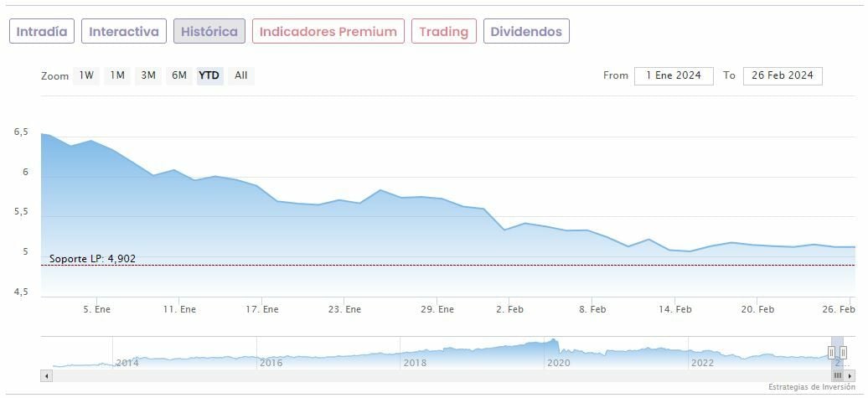Viewport: 868px width, 398px height.
Task: Click the Estrategias de Inversión credit link
Action: (811, 387)
